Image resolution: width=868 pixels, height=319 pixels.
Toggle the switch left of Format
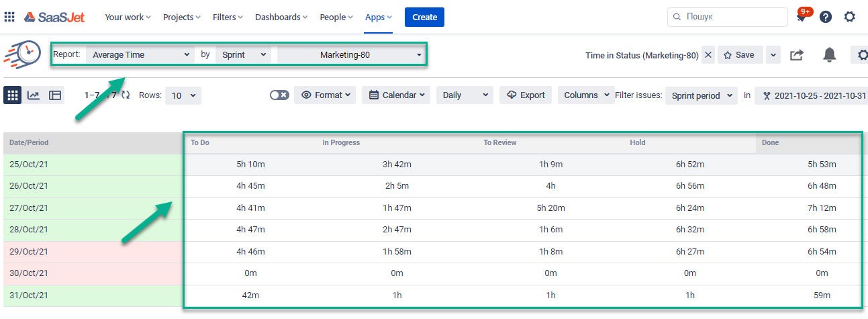(279, 95)
